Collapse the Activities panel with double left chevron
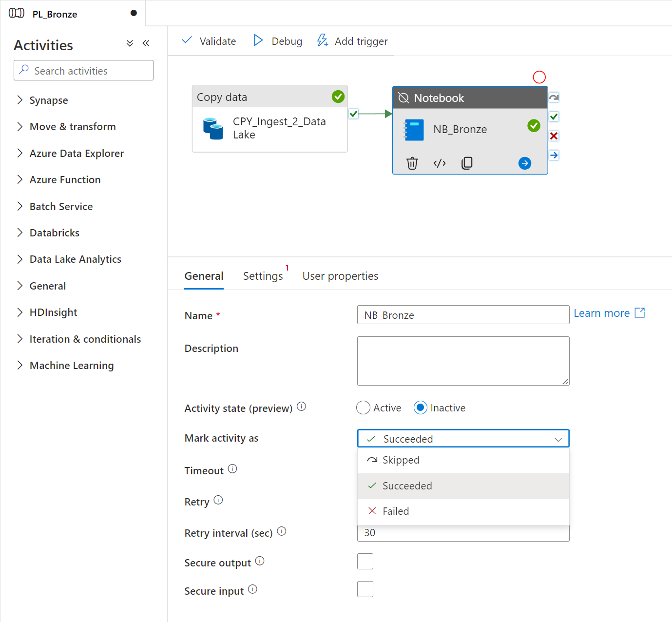The height and width of the screenshot is (622, 672). [146, 43]
